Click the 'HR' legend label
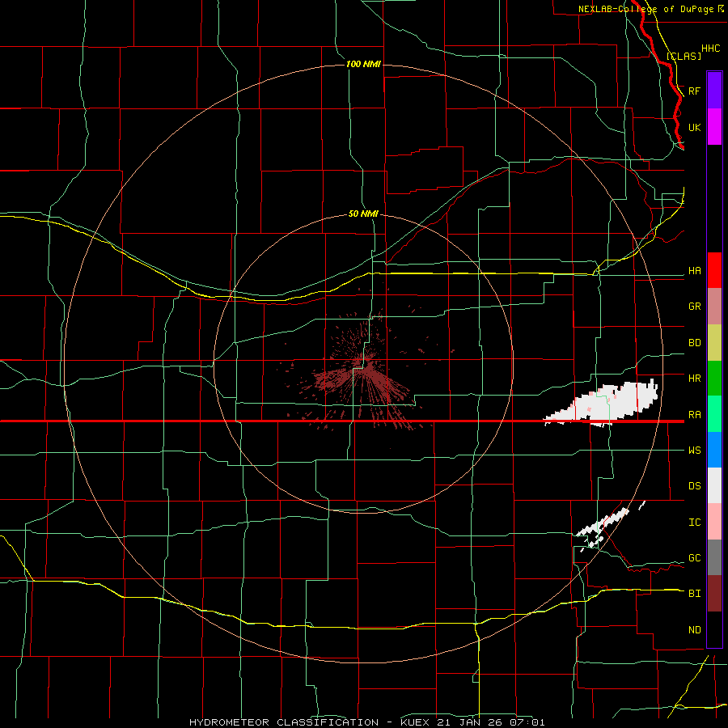The image size is (728, 728). [x=694, y=379]
